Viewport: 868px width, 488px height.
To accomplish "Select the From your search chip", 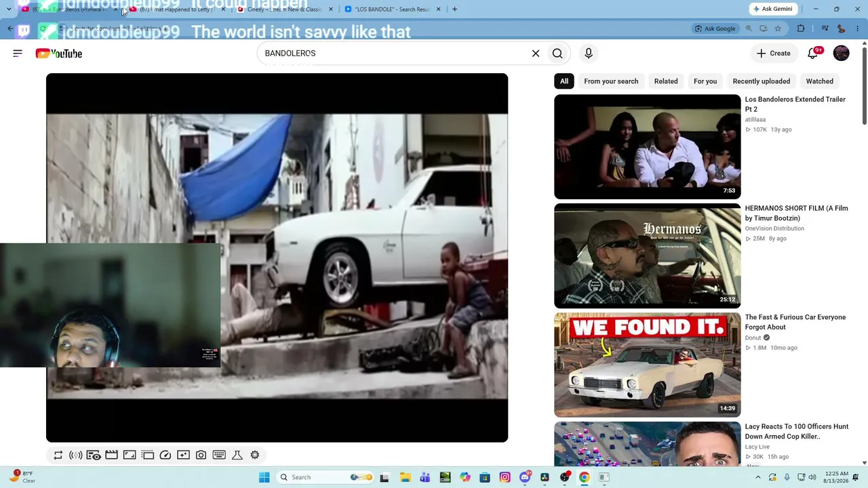I will pyautogui.click(x=611, y=81).
